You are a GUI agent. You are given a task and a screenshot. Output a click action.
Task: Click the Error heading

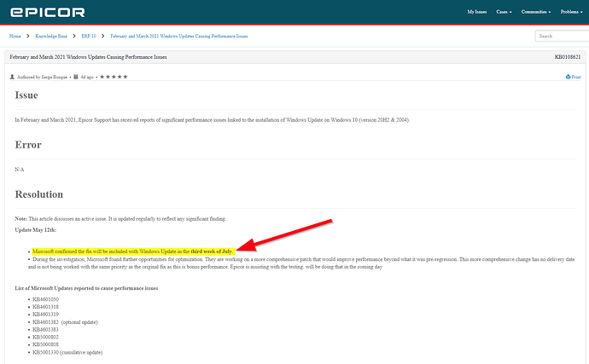pyautogui.click(x=28, y=145)
